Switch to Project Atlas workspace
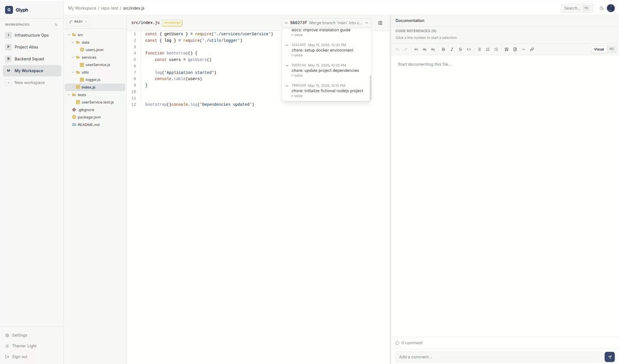Viewport: 619px width, 364px height. click(x=32, y=47)
